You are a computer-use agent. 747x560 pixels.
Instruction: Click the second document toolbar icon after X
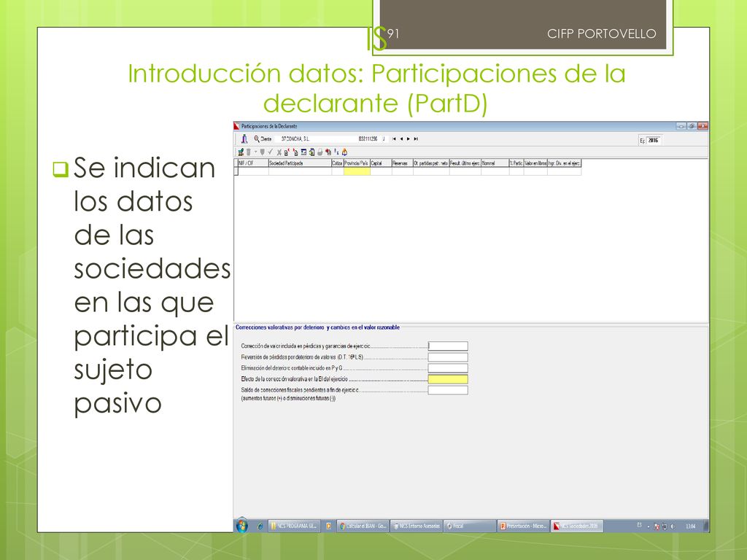pos(295,152)
